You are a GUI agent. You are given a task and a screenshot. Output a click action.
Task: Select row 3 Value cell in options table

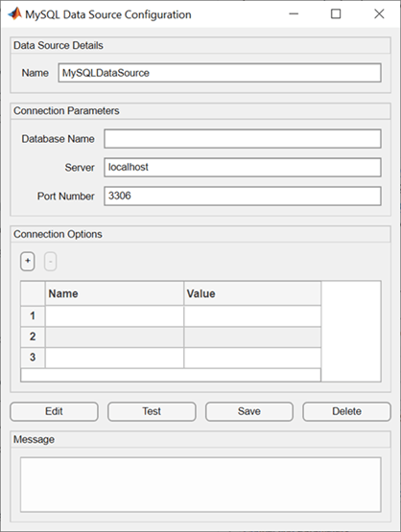pyautogui.click(x=252, y=358)
